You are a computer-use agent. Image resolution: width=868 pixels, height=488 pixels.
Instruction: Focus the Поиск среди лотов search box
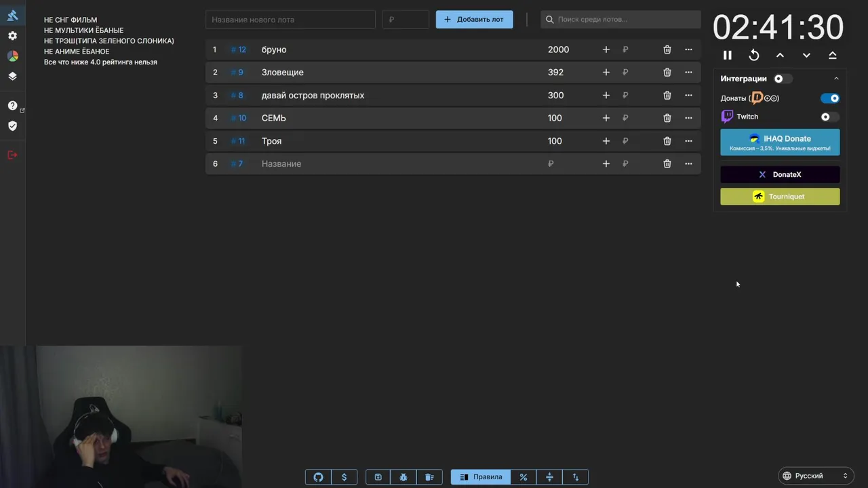tap(620, 20)
